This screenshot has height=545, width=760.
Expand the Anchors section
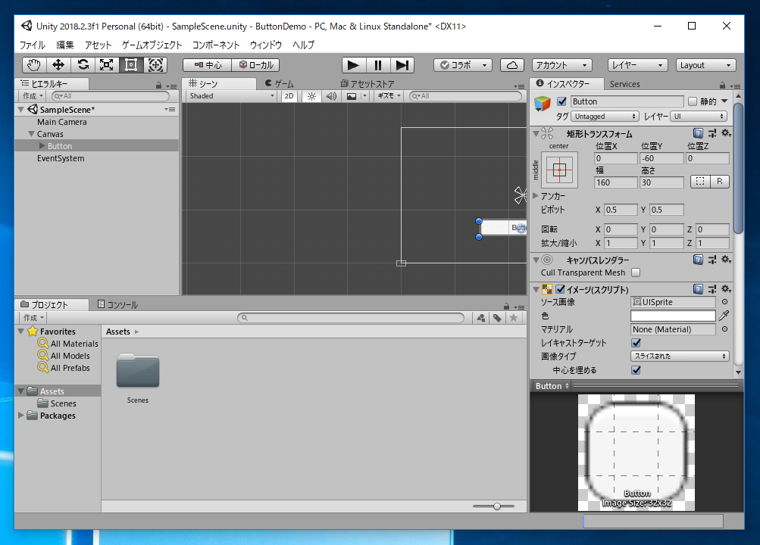[536, 196]
